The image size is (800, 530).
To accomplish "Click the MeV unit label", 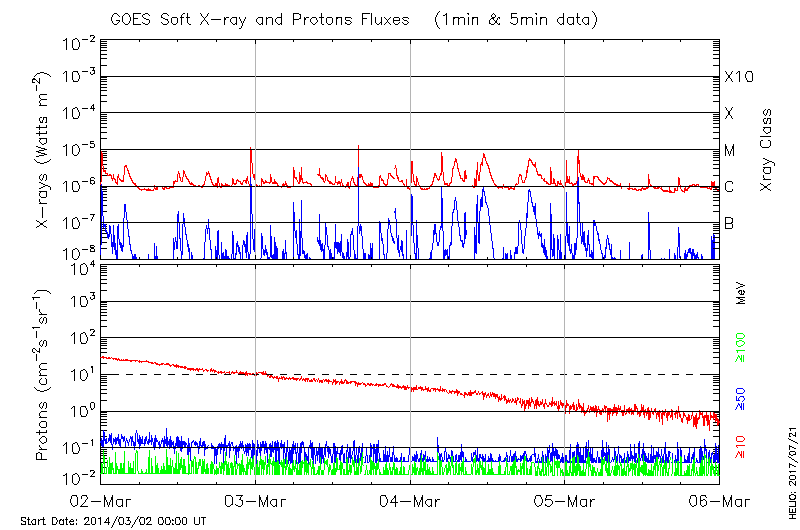I will 741,296.
